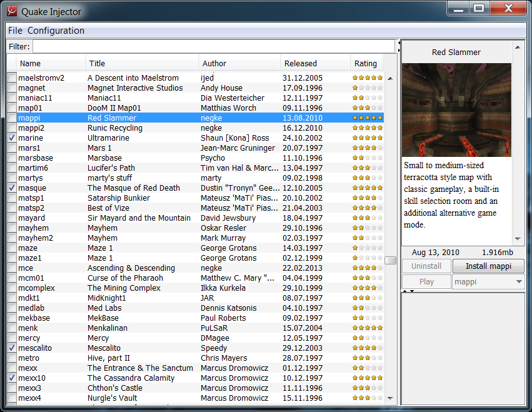The width and height of the screenshot is (532, 412).
Task: Collapse the details panel using the split-pane arrows
Action: [399, 46]
